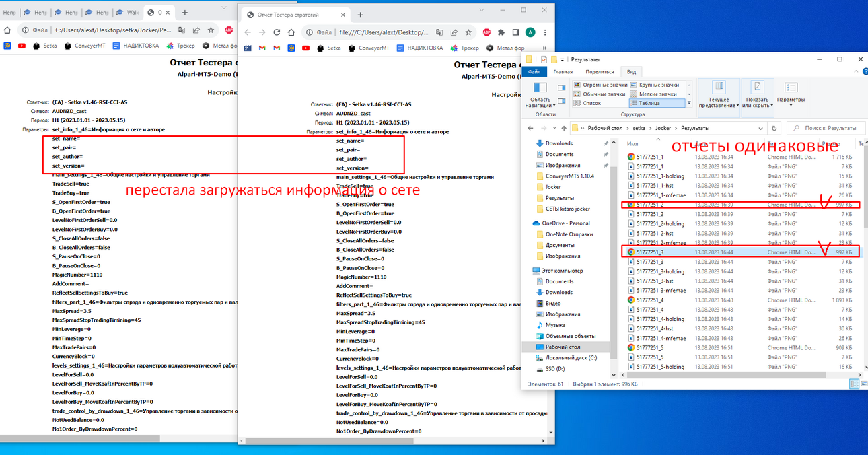
Task: Close the Отчет Тестера стратегий tab
Action: click(344, 14)
